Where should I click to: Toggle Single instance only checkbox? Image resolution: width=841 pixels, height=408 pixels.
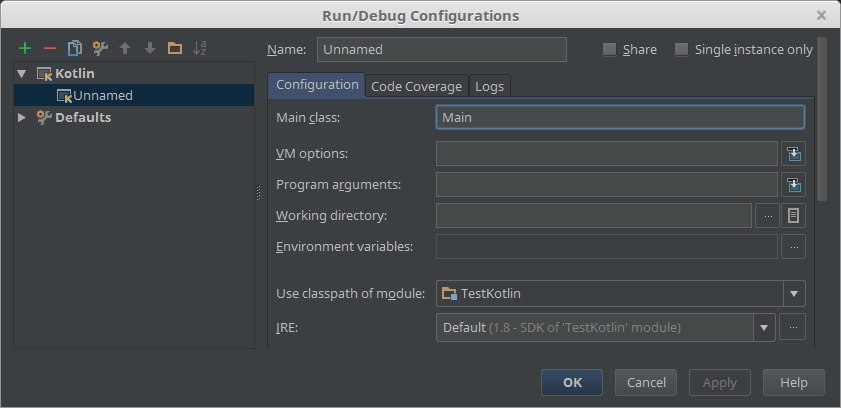[681, 50]
